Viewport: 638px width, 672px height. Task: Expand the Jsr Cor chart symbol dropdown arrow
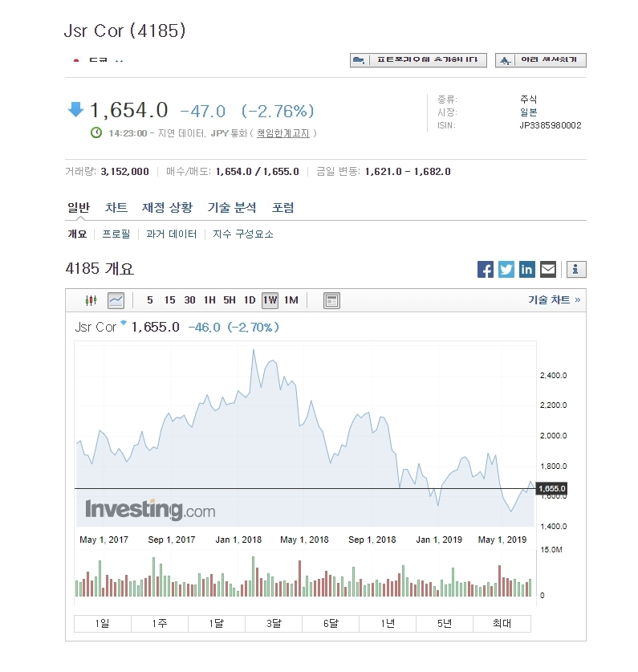point(124,325)
